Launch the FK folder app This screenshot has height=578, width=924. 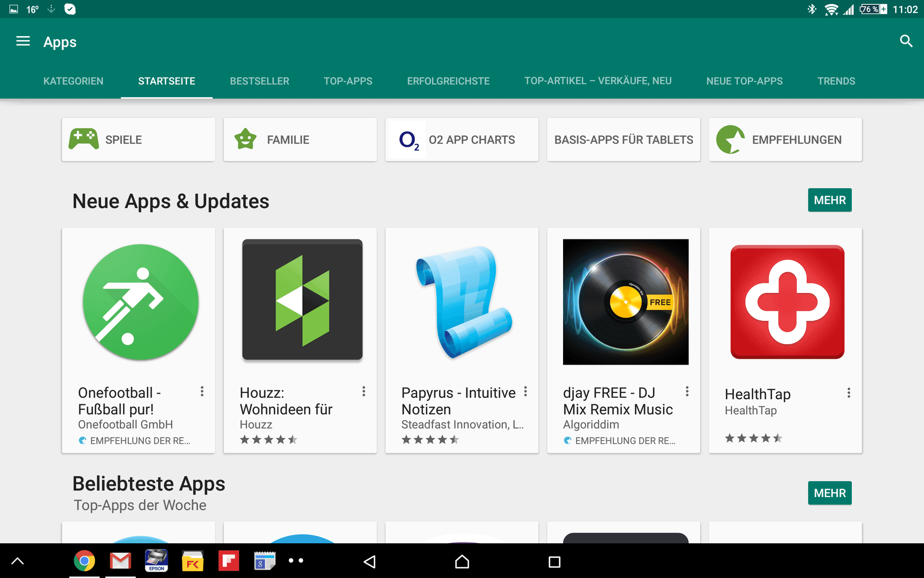192,561
